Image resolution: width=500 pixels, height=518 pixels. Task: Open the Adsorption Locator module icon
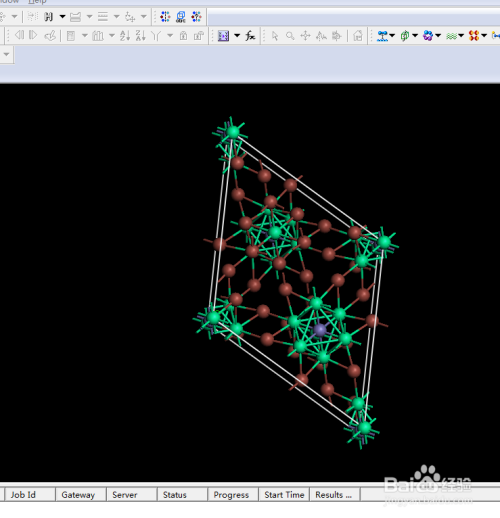click(x=382, y=36)
